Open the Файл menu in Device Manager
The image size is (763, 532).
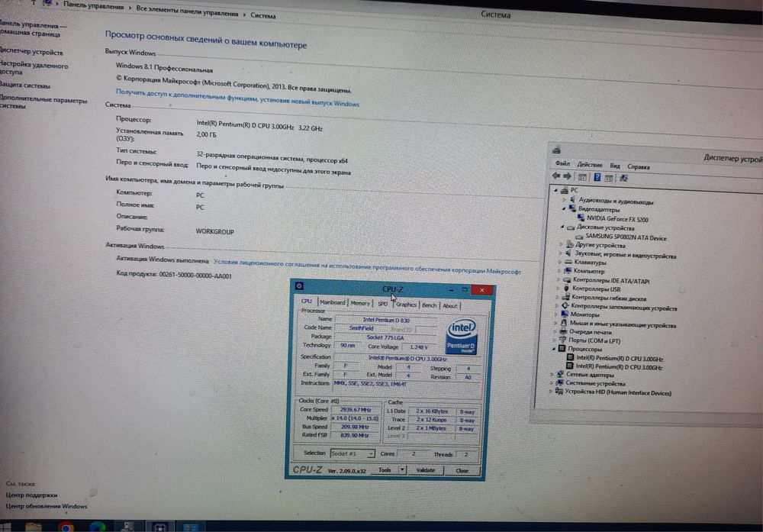click(x=562, y=164)
